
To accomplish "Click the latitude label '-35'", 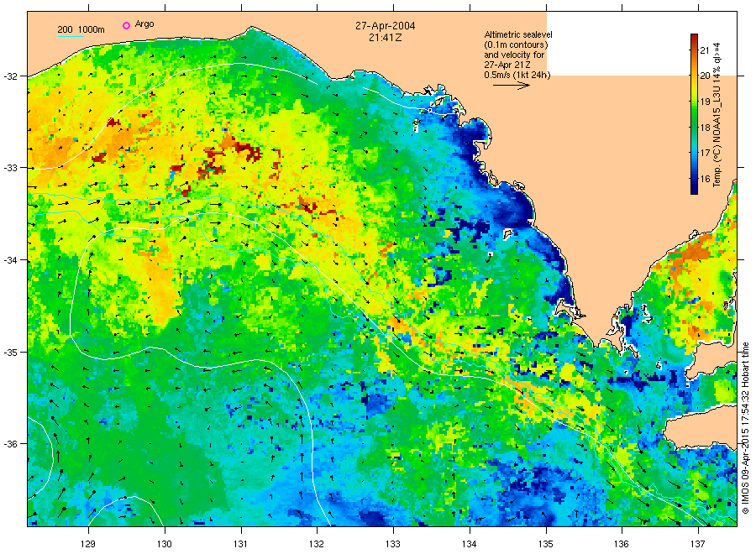I will pos(9,353).
